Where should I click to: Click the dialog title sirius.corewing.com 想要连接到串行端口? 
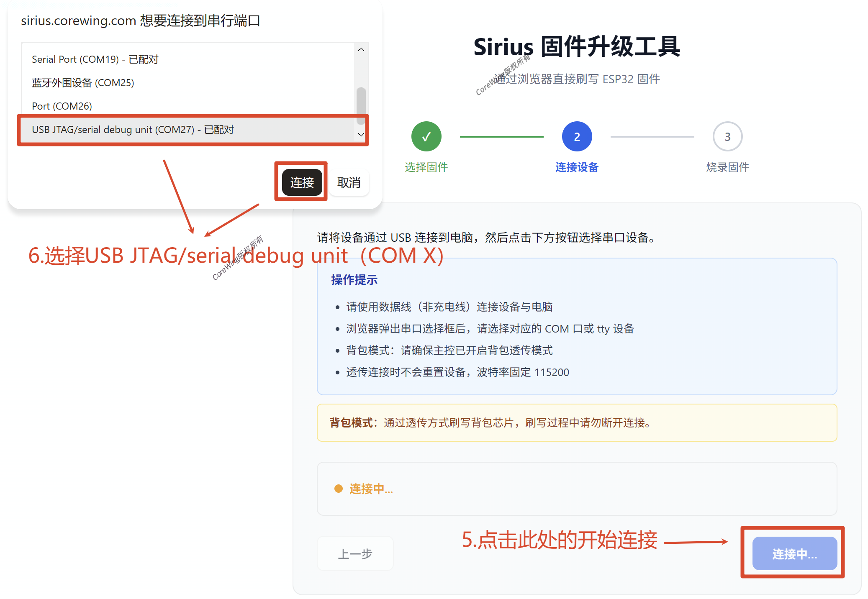click(x=141, y=20)
